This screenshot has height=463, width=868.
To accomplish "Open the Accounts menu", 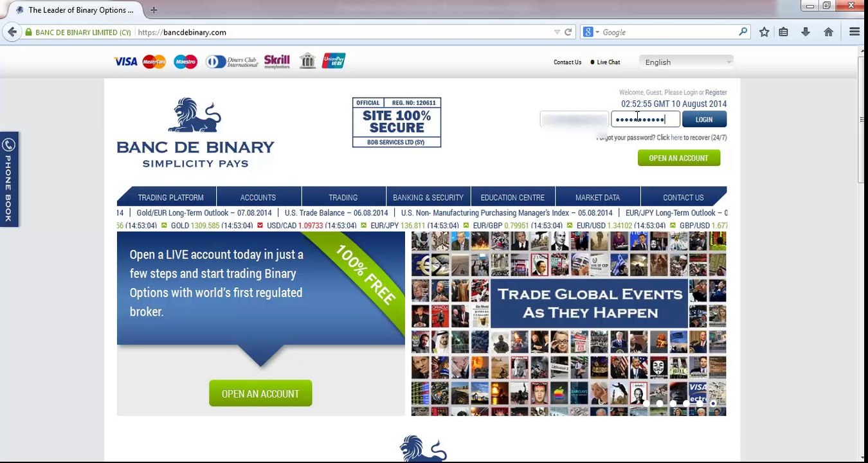I will (258, 197).
